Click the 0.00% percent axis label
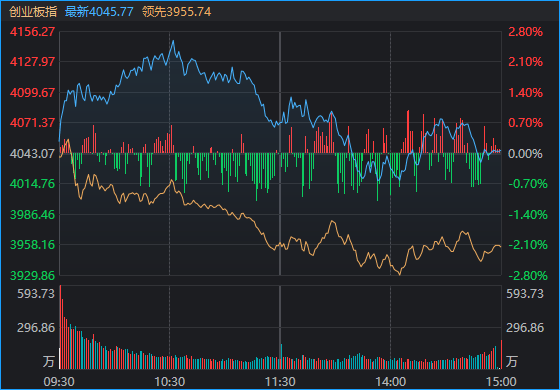The image size is (560, 390). tap(525, 154)
